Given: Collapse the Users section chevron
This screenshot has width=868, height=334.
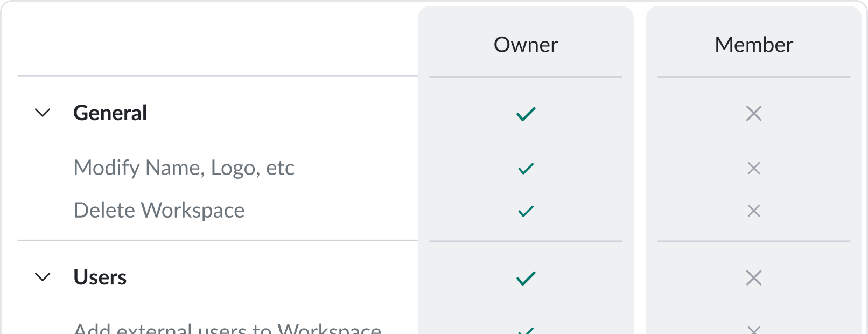Looking at the screenshot, I should click(43, 277).
